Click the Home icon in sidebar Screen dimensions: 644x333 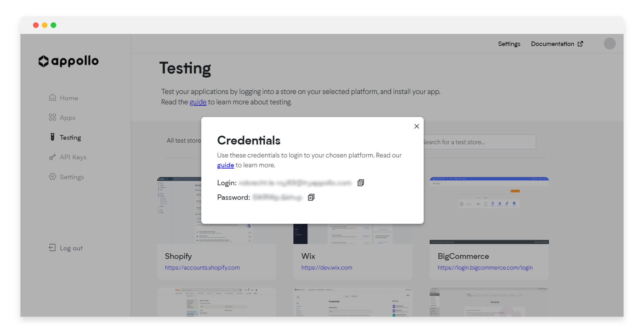point(52,98)
